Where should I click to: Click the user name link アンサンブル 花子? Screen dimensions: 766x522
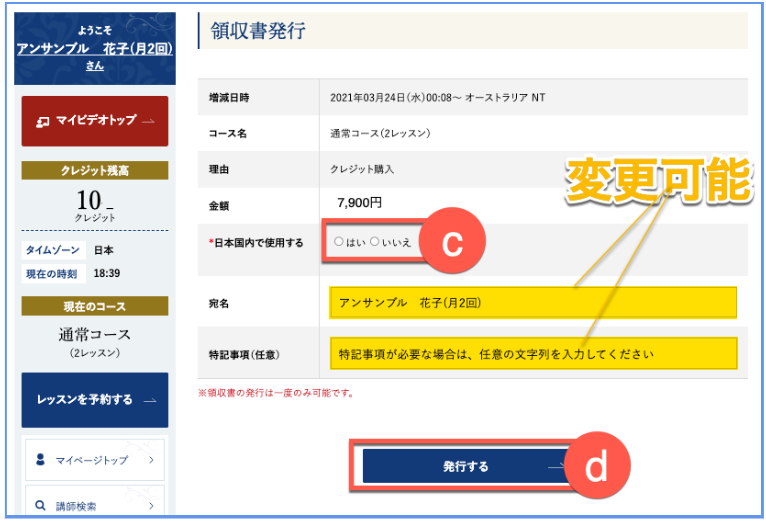click(x=95, y=48)
